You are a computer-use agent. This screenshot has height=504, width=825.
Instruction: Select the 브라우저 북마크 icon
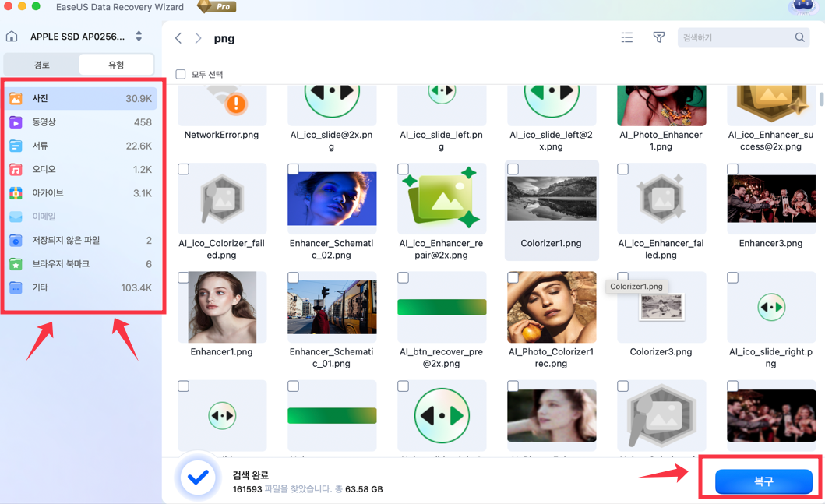coord(16,264)
